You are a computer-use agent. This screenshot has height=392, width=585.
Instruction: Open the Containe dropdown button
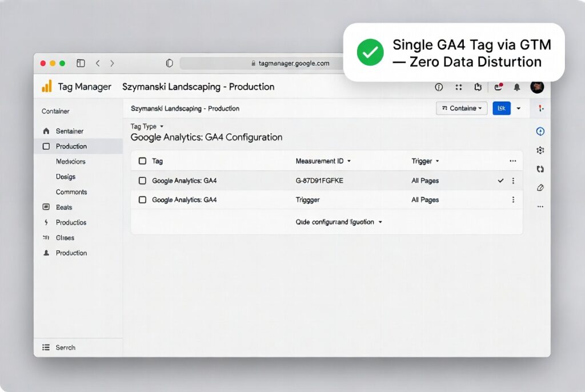pos(462,108)
